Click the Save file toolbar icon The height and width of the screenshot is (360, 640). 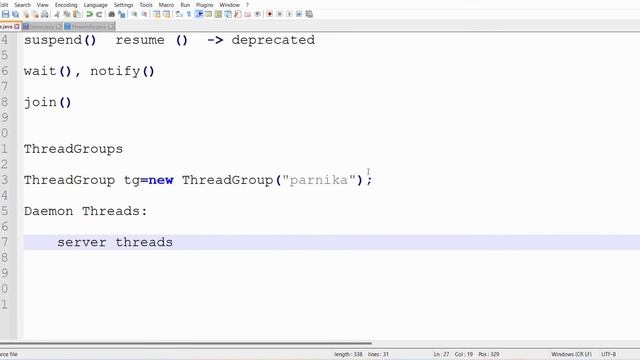coord(5,14)
